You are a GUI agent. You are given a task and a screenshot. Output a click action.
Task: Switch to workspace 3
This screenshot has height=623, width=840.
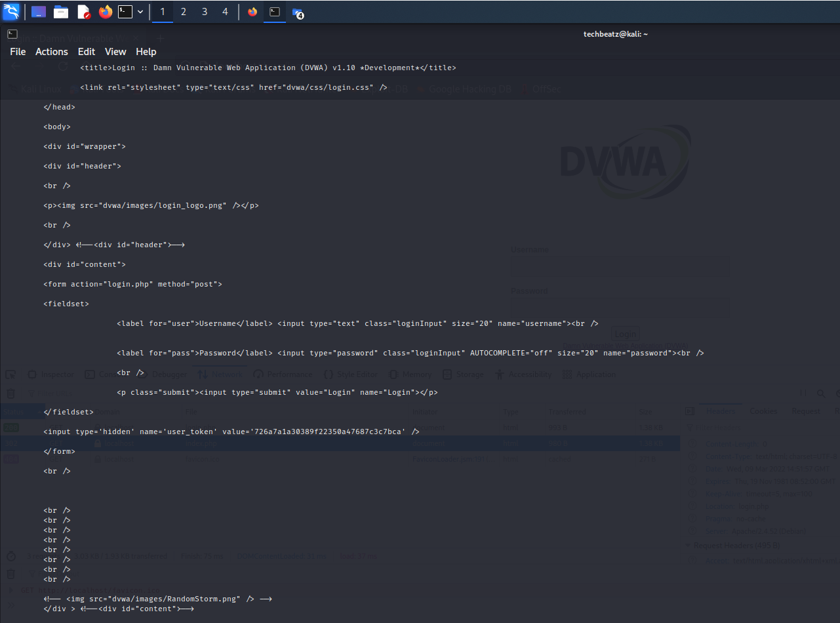(205, 12)
